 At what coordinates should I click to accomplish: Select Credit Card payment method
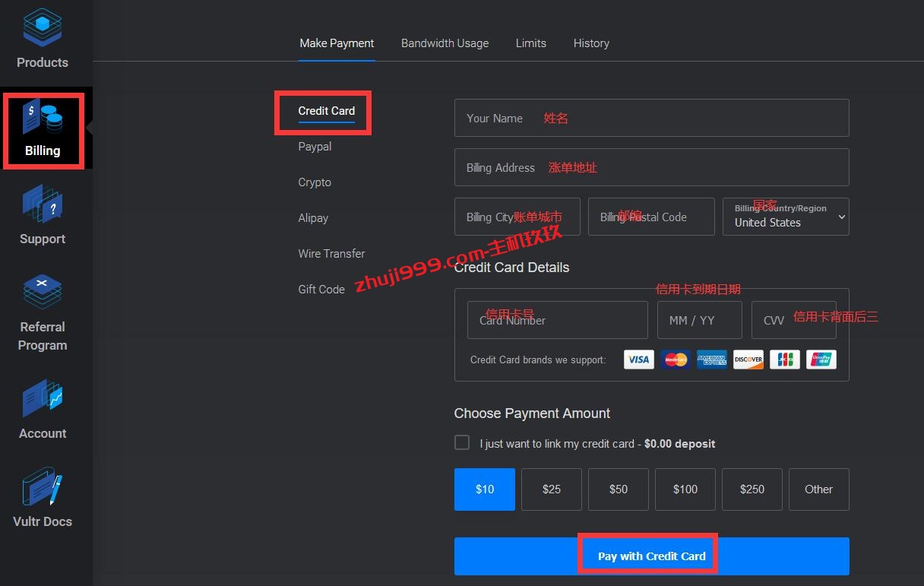click(x=326, y=111)
